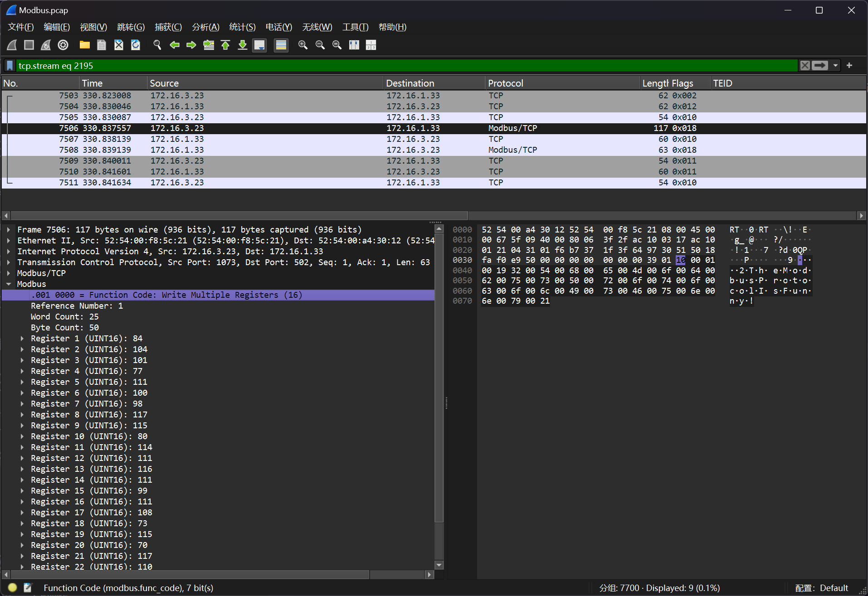This screenshot has height=596, width=868.
Task: Go forward with the right green arrow
Action: click(191, 45)
